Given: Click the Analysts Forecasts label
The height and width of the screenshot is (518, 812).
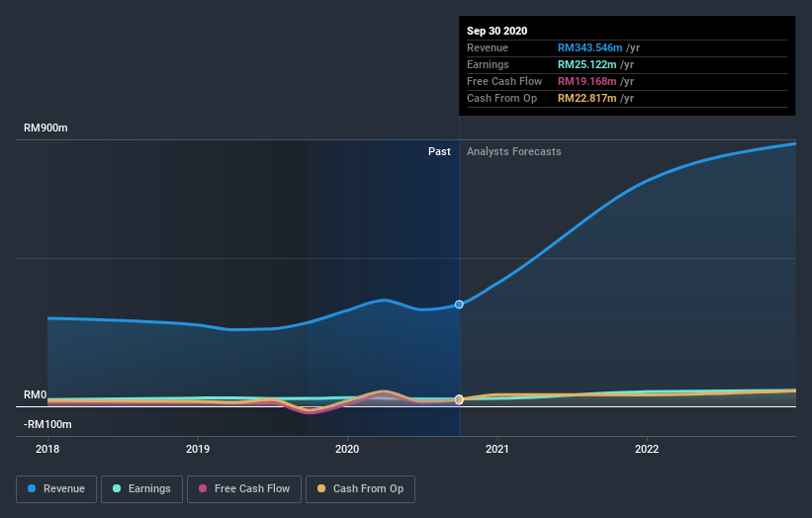Looking at the screenshot, I should tap(513, 151).
